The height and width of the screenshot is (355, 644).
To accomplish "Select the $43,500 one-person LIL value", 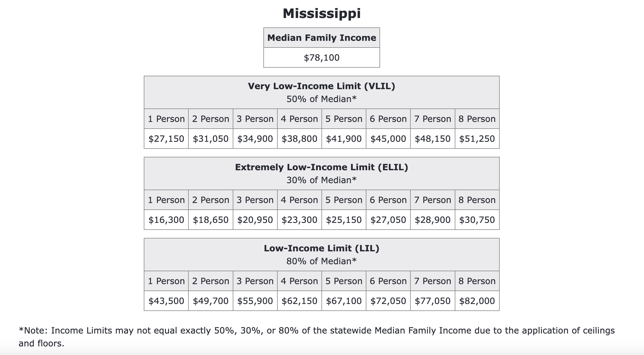I will click(x=166, y=301).
